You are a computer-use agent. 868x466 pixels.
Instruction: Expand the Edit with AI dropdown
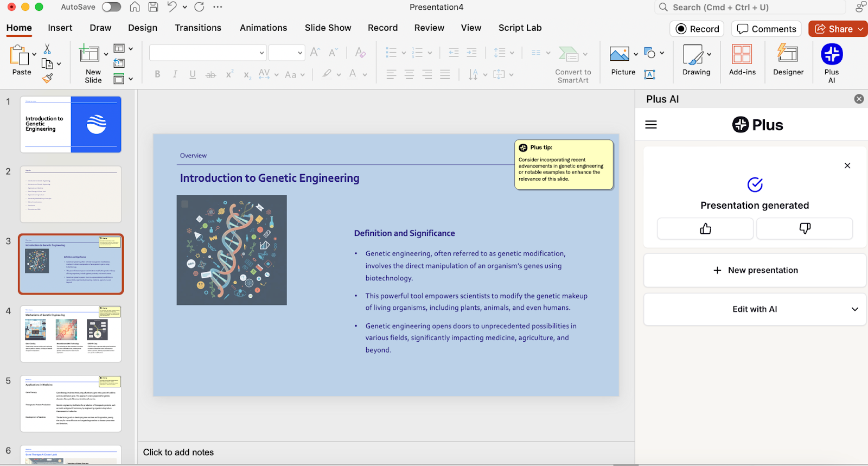pos(755,309)
